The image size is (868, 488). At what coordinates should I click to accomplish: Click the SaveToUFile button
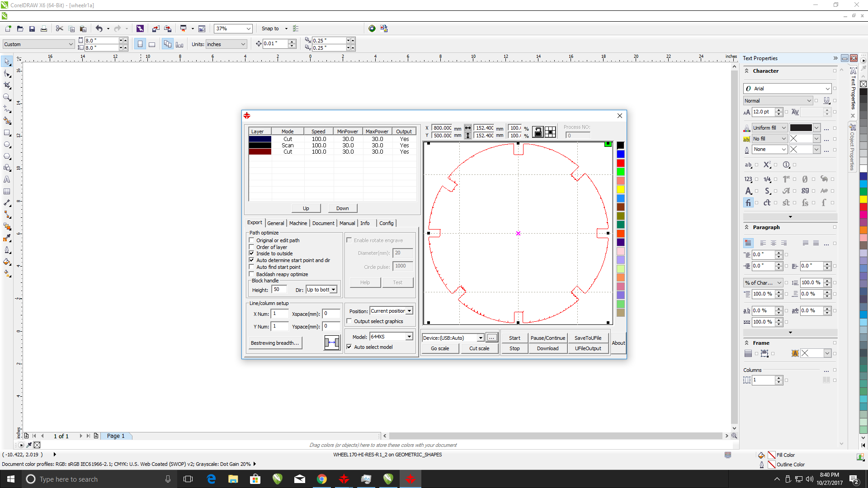[588, 338]
